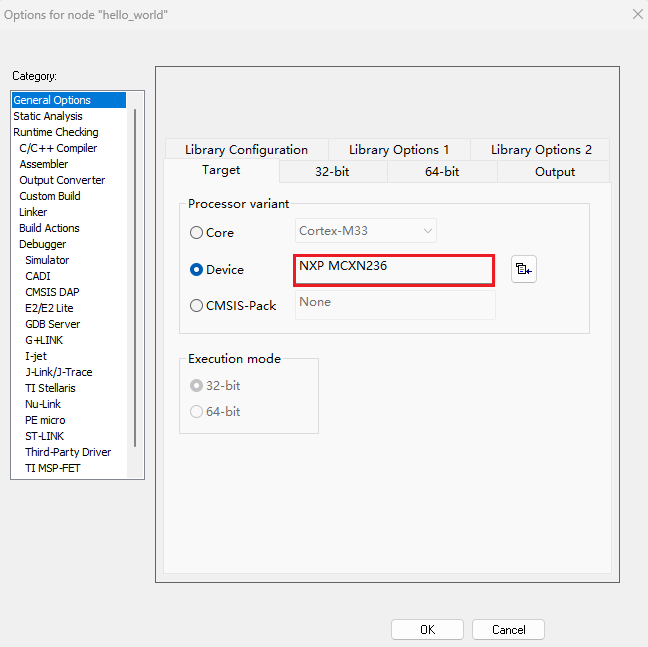Switch to the 32-bit tab

click(332, 172)
